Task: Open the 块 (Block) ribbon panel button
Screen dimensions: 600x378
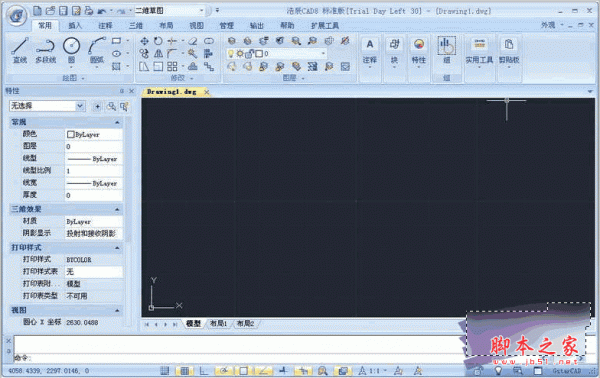Action: [394, 53]
